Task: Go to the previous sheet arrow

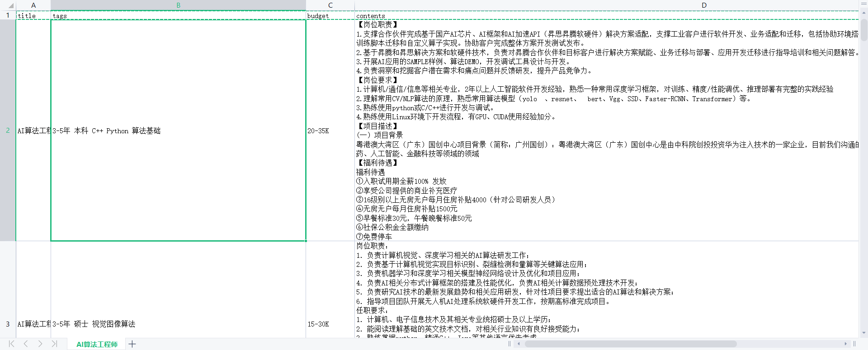Action: pyautogui.click(x=26, y=344)
